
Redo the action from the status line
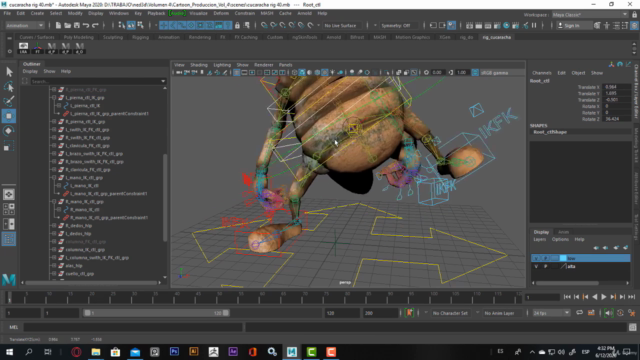click(x=96, y=25)
